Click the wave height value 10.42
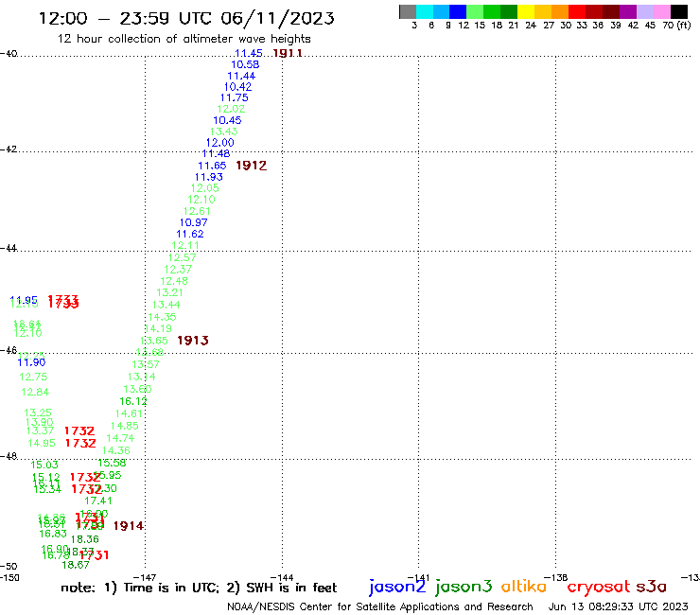The width and height of the screenshot is (700, 615). point(238,87)
